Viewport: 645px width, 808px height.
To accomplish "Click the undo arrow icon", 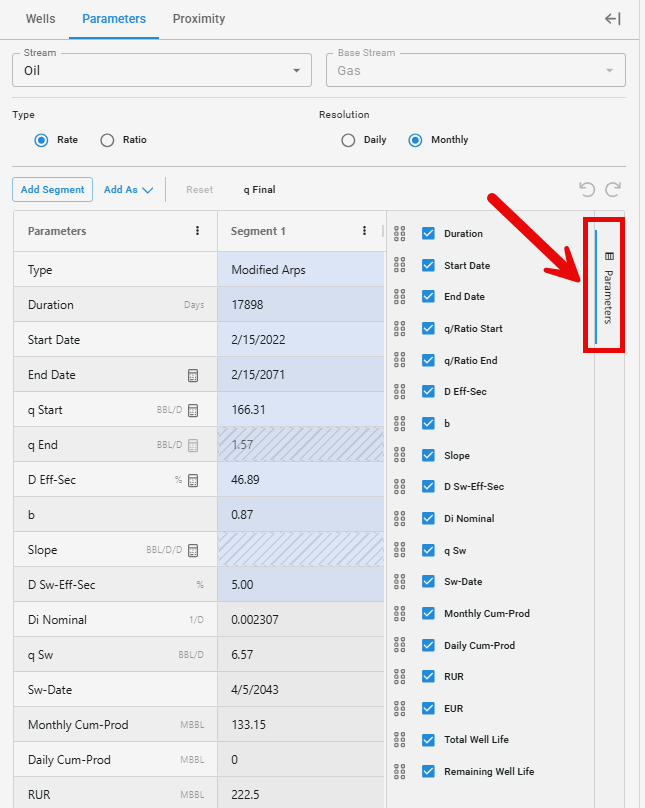I will point(587,189).
